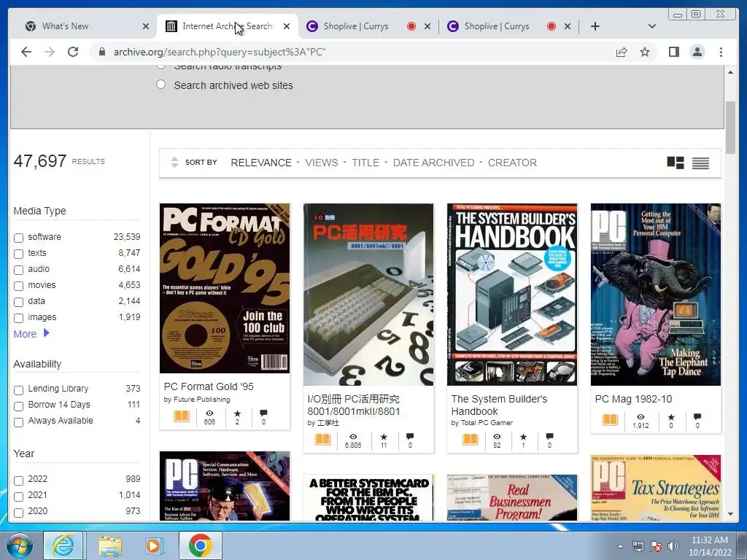Filter results by year 2020

coord(18,513)
